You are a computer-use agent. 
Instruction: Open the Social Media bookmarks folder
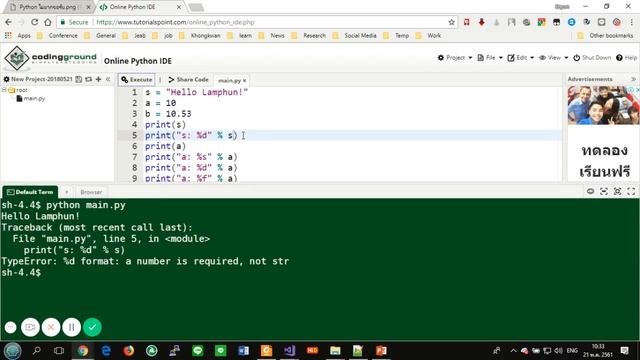pos(354,36)
